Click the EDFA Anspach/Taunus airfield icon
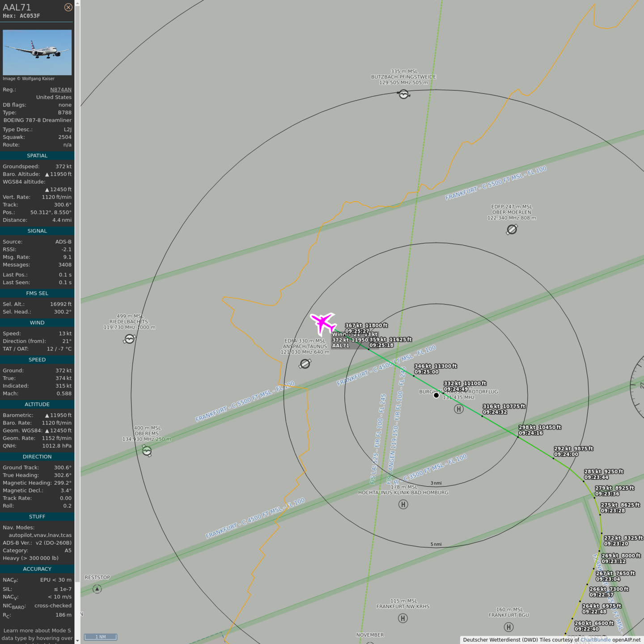Image resolution: width=644 pixels, height=644 pixels. [x=305, y=364]
